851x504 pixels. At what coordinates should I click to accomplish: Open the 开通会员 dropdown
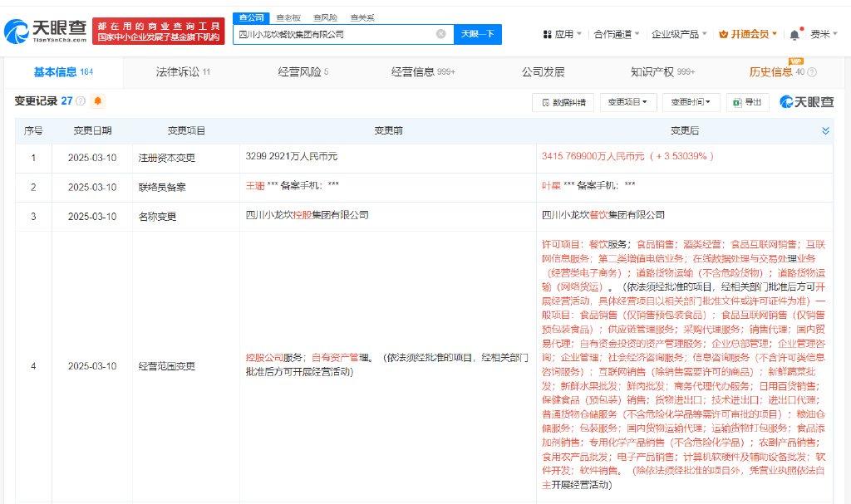[x=748, y=35]
